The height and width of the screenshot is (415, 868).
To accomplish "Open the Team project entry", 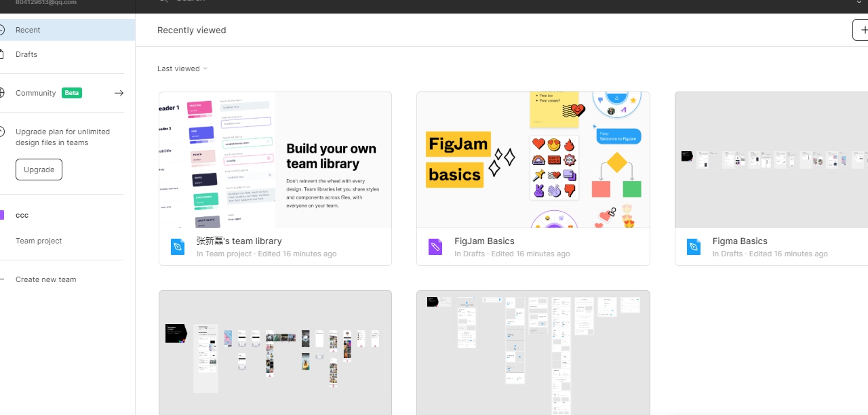I will [39, 241].
